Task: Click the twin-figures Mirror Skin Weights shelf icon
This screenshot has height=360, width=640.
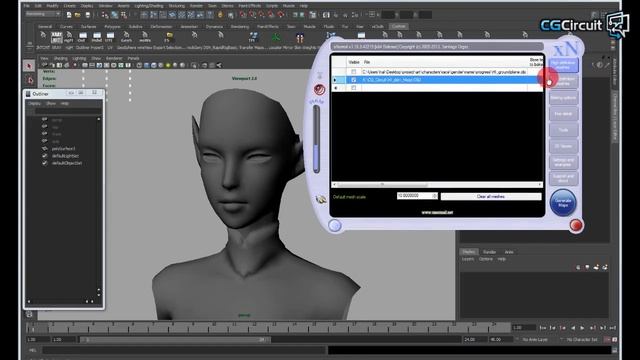Action: point(300,37)
